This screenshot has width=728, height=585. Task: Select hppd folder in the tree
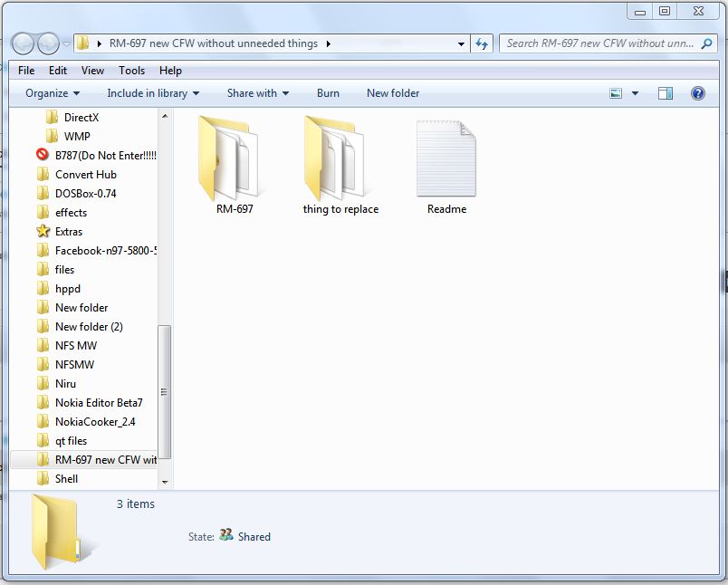(68, 288)
